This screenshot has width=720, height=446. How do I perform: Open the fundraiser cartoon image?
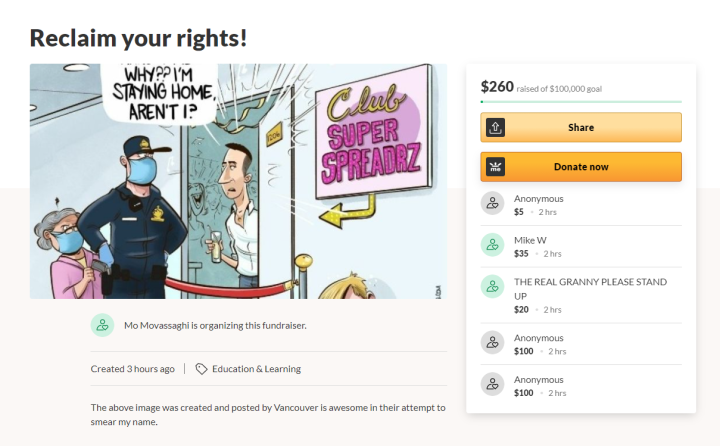point(238,181)
